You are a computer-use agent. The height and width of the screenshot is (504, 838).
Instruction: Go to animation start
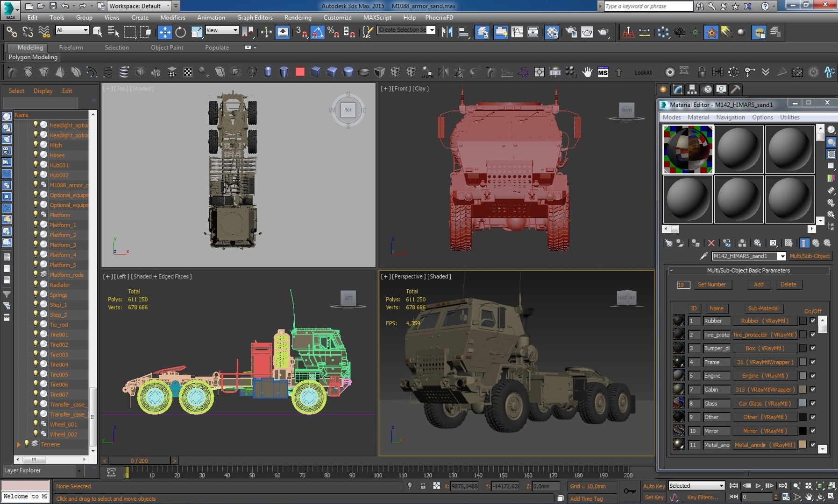733,486
